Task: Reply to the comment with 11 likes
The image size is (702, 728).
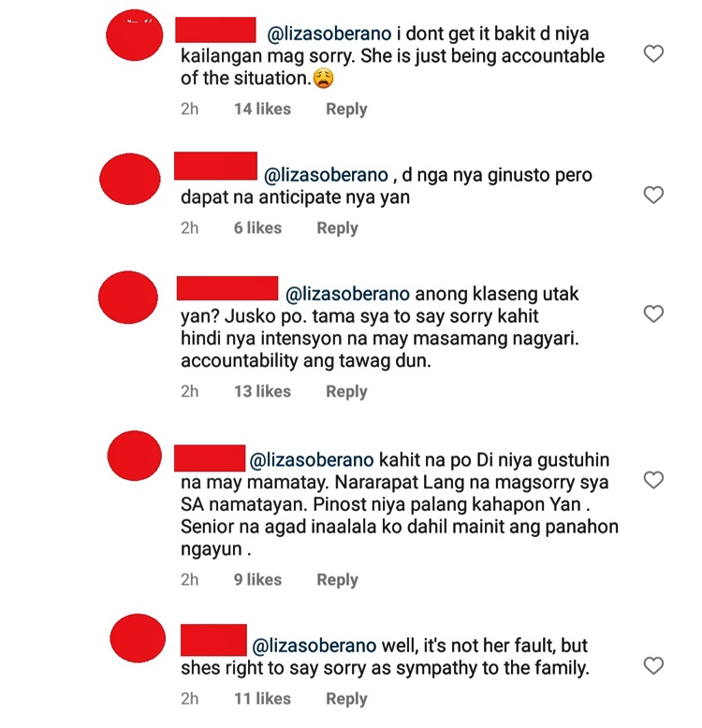Action: 346,699
